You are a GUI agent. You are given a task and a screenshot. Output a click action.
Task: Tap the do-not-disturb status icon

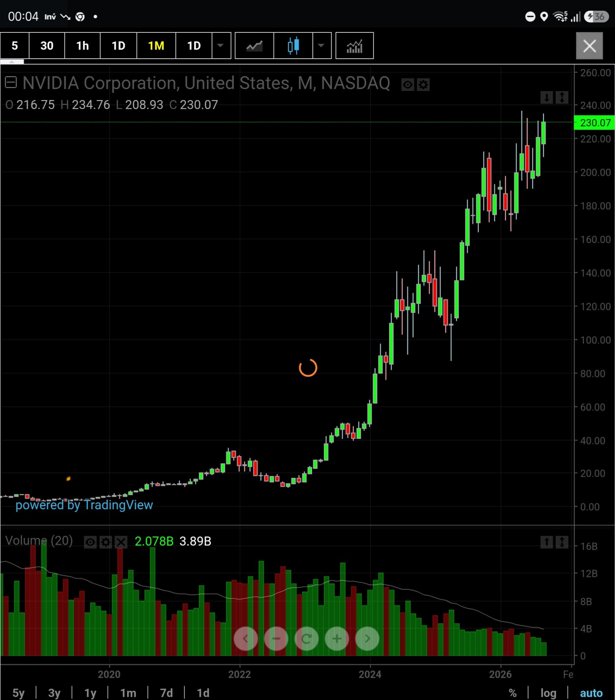click(530, 17)
